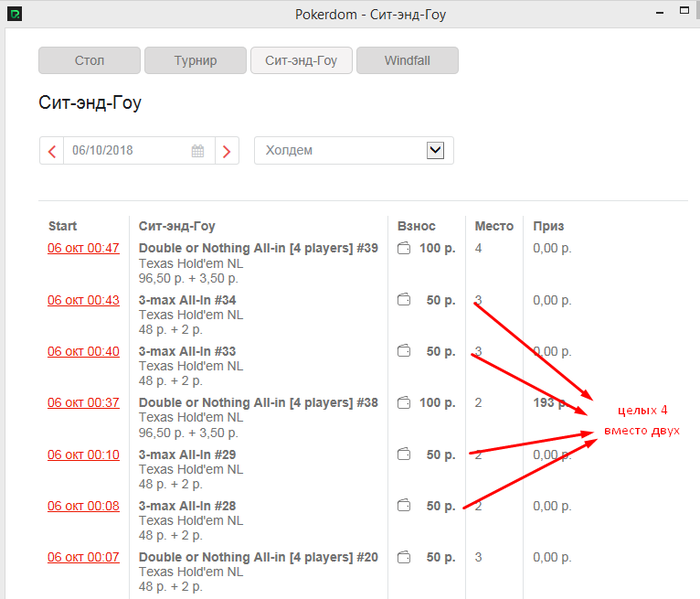The height and width of the screenshot is (599, 700).
Task: Go to previous date with left arrow
Action: pyautogui.click(x=52, y=151)
